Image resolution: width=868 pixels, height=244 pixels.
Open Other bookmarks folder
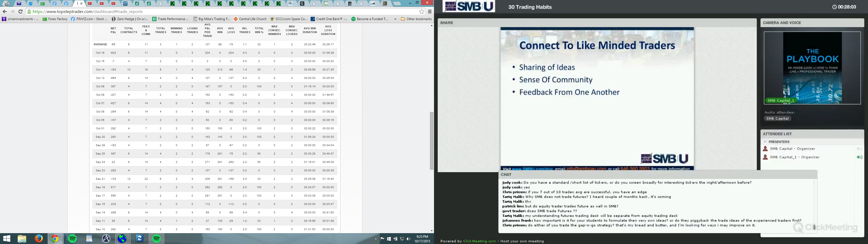pyautogui.click(x=416, y=19)
